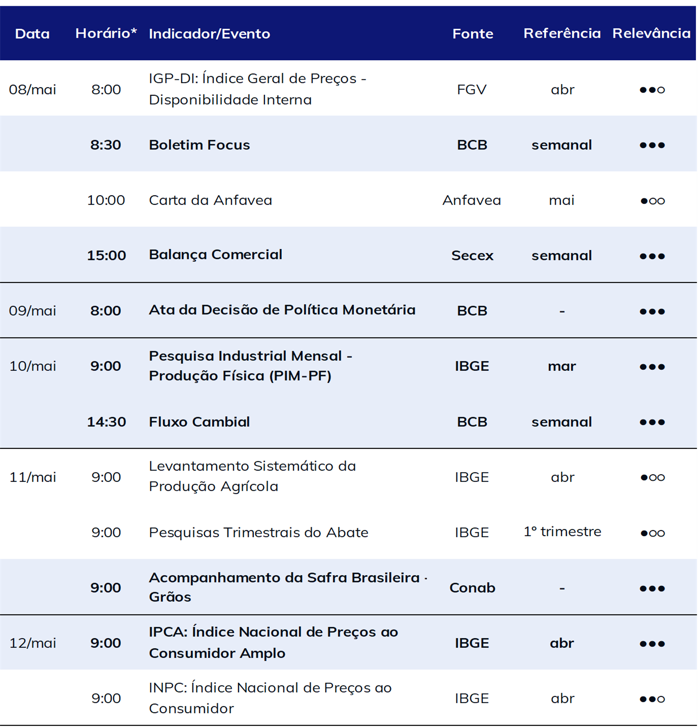Click the IPCA Consumidor Amplo event
Image resolution: width=700 pixels, height=728 pixels.
(x=273, y=642)
